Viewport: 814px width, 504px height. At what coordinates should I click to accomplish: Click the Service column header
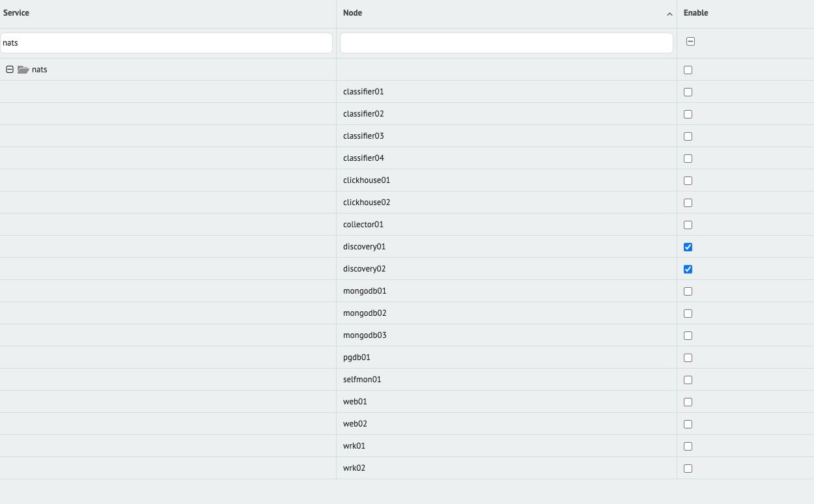[16, 13]
